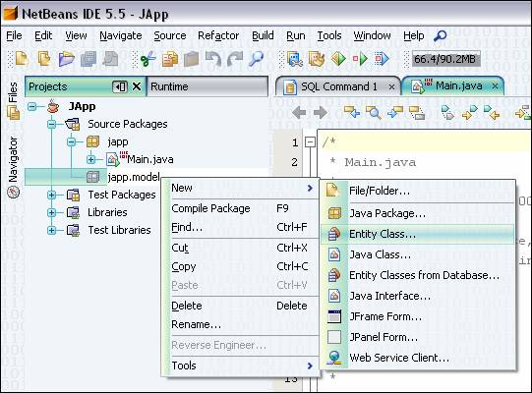Choose JPanel Form... from New submenu
This screenshot has height=393, width=532.
(x=417, y=337)
